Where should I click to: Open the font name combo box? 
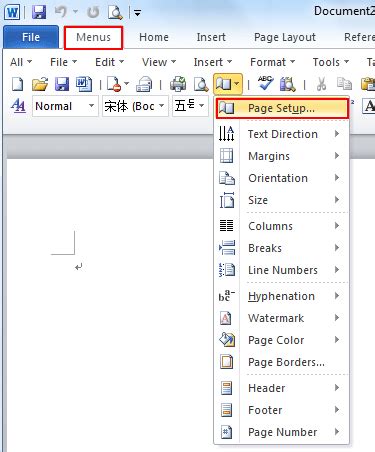[135, 106]
